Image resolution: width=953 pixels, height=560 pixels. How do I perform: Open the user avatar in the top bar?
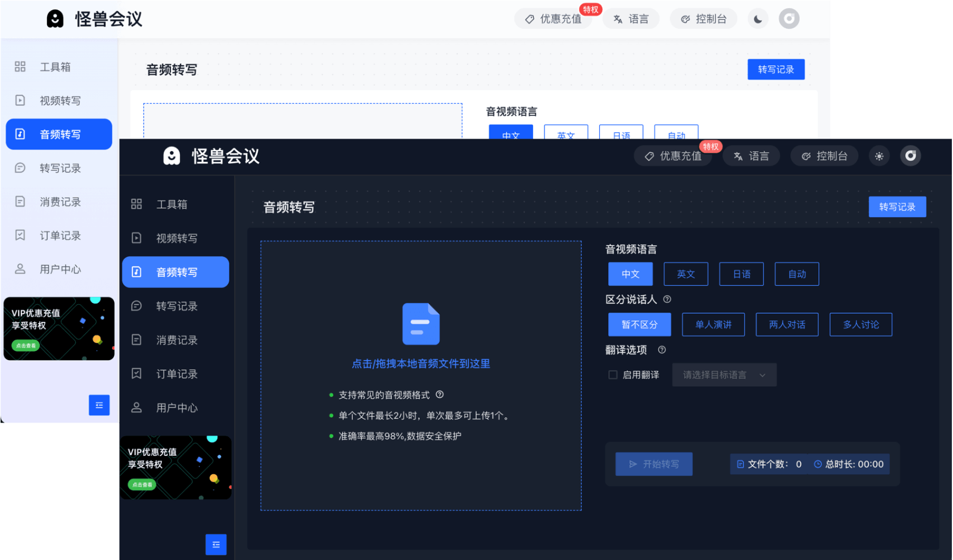tap(911, 156)
